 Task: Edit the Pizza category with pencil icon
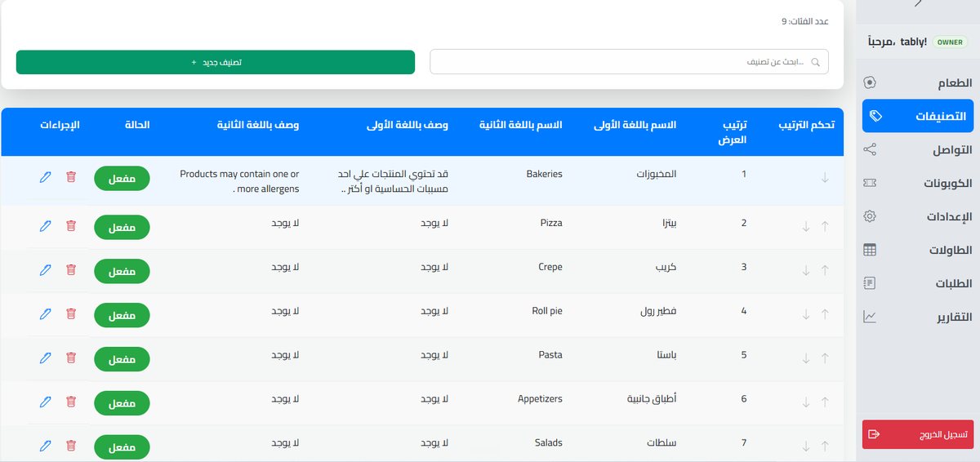pos(45,226)
